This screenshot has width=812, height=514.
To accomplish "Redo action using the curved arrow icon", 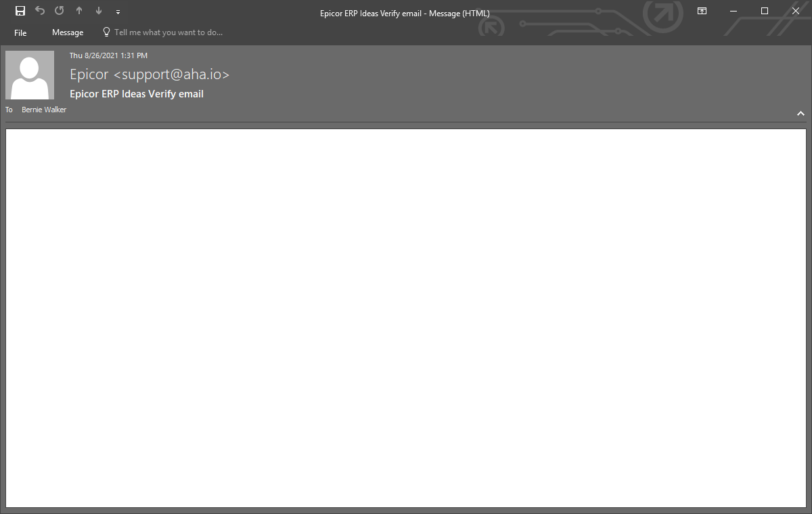I will 60,11.
